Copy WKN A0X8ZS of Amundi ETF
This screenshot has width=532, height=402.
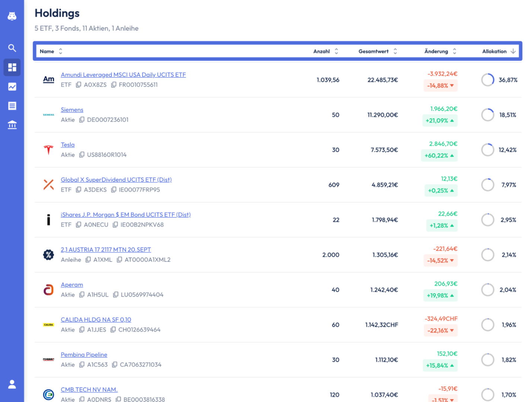pyautogui.click(x=79, y=85)
